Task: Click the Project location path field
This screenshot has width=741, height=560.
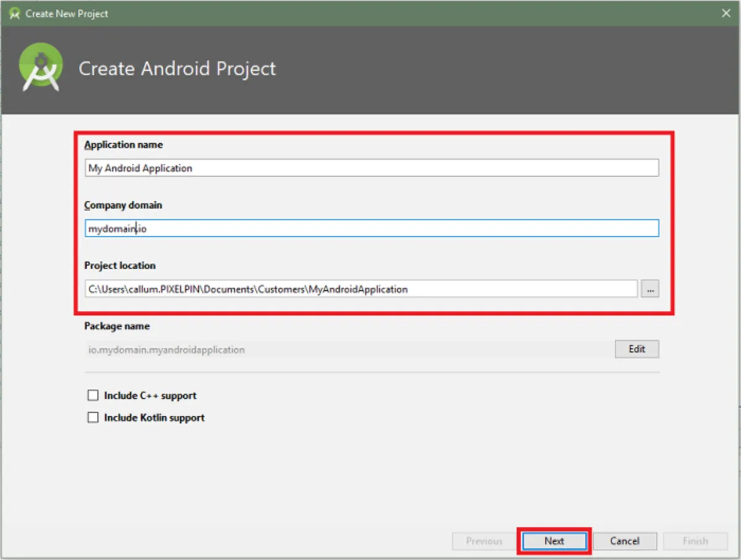Action: 361,289
